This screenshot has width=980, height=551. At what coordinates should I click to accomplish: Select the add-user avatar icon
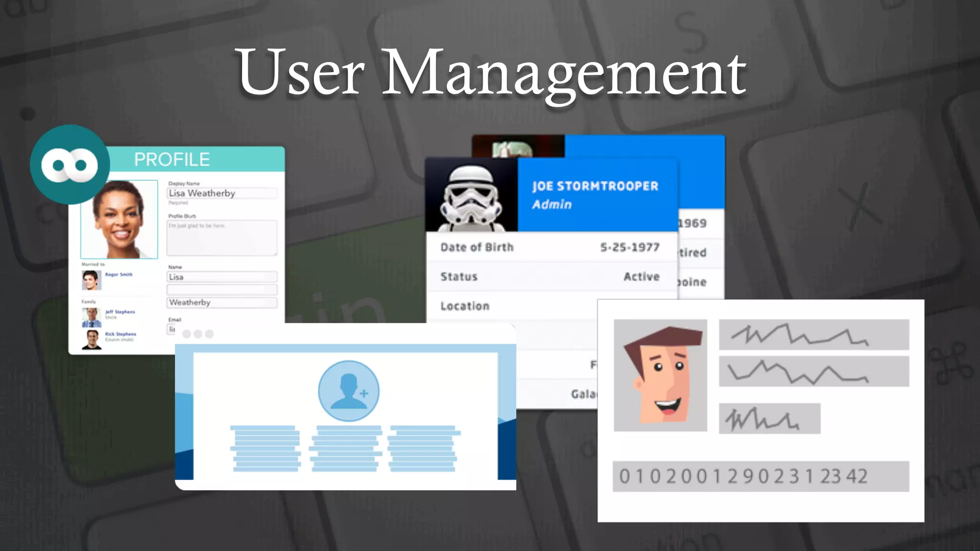(349, 391)
